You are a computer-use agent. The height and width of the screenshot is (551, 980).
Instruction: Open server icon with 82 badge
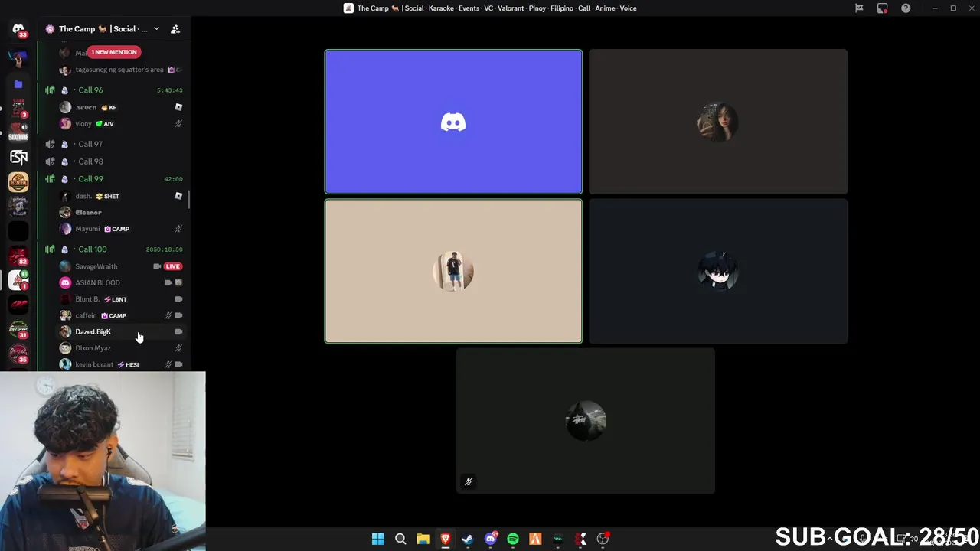[18, 256]
